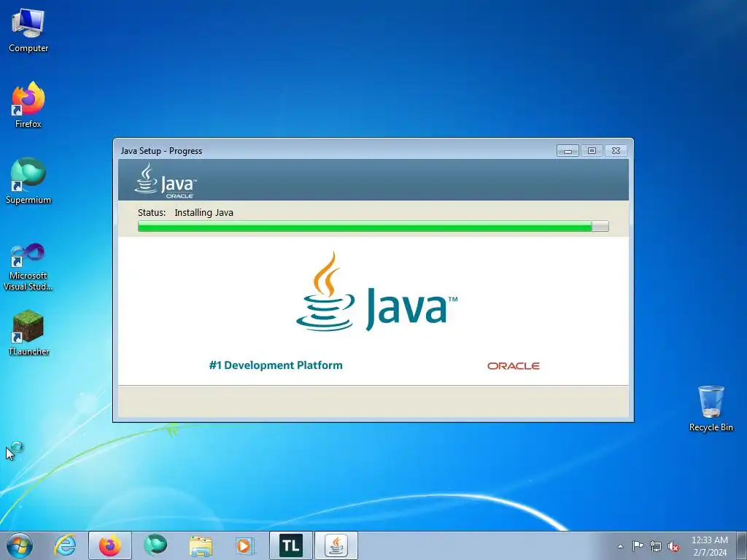
Task: Open Windows Media Player taskbar icon
Action: (x=246, y=545)
